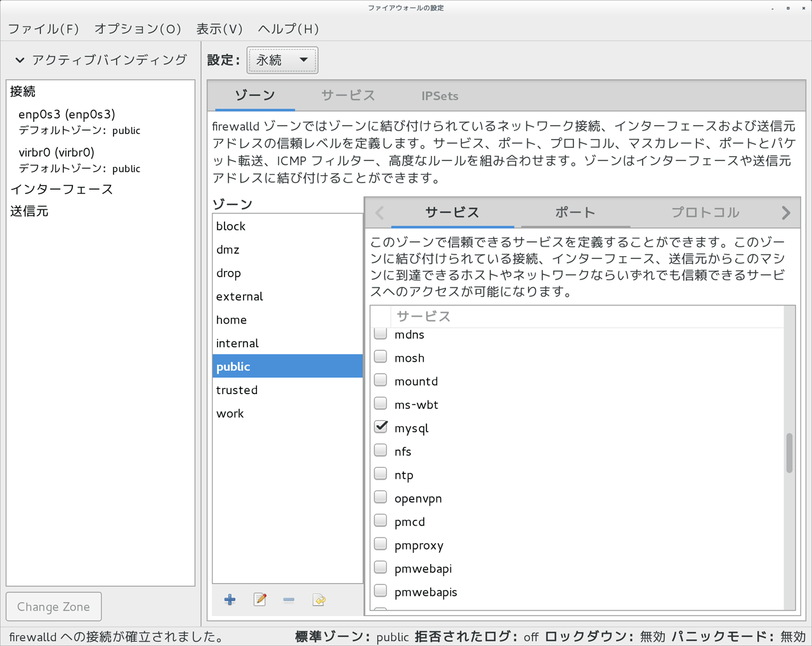The width and height of the screenshot is (812, 646).
Task: Select the home zone
Action: 287,320
